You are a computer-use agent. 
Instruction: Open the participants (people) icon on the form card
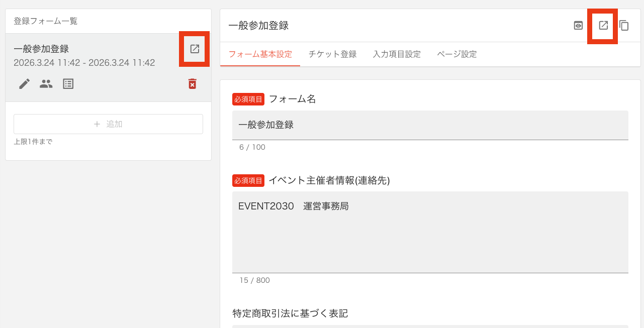click(46, 83)
